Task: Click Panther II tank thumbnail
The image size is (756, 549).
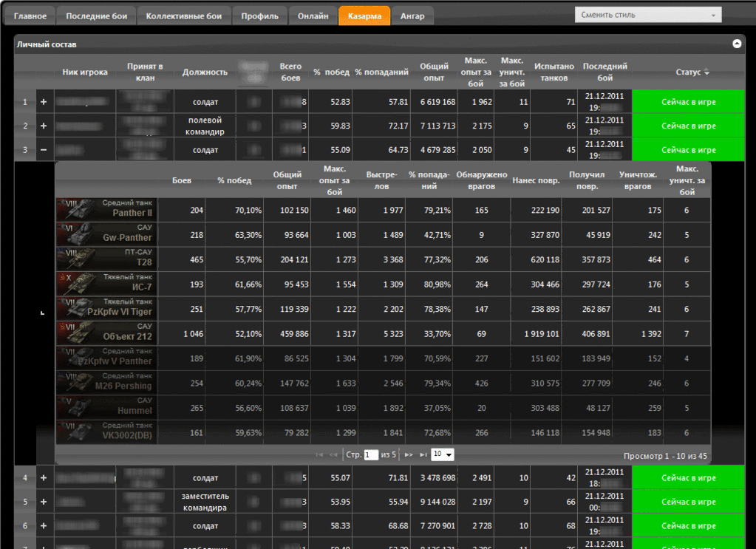Action: (106, 210)
